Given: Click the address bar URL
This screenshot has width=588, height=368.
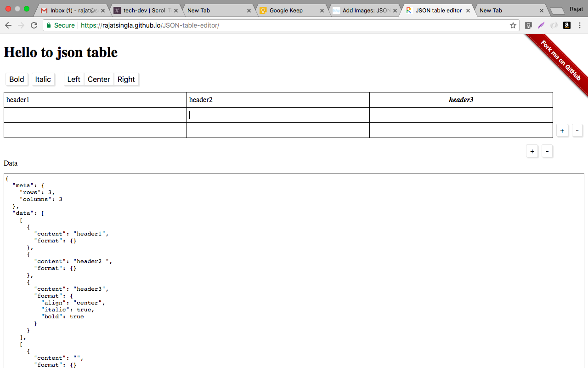Looking at the screenshot, I should coord(150,25).
